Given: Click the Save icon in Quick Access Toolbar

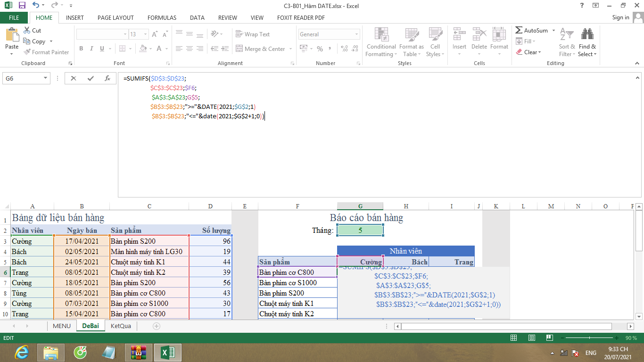Looking at the screenshot, I should [22, 5].
